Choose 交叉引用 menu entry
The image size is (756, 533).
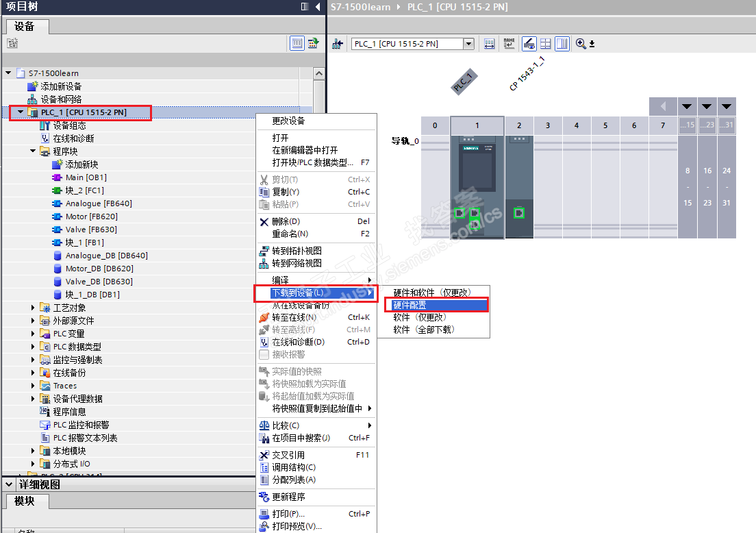coord(316,455)
